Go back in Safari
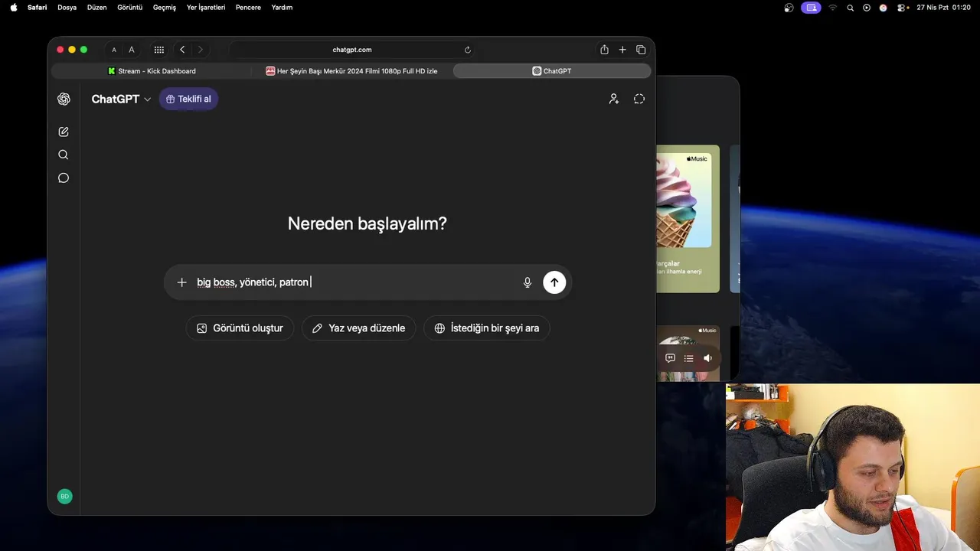 182,50
